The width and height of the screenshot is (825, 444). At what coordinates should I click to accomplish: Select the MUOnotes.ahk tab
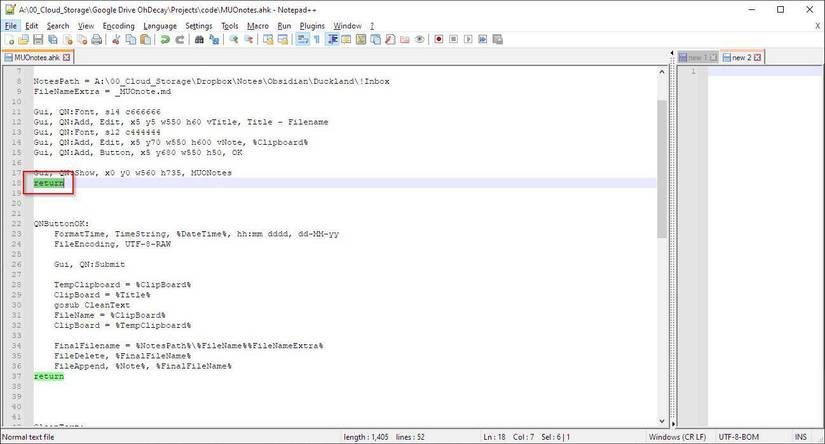click(37, 57)
